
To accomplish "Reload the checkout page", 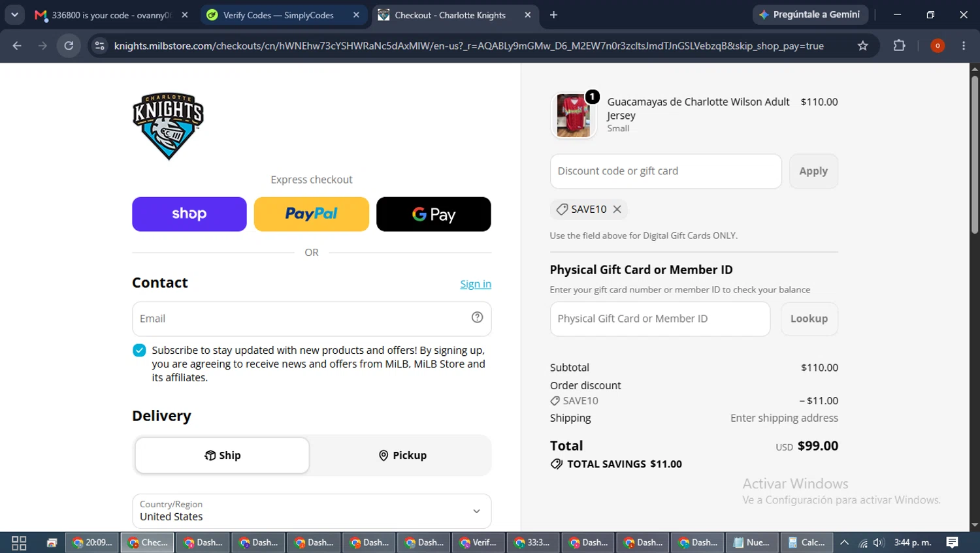I will pyautogui.click(x=69, y=46).
